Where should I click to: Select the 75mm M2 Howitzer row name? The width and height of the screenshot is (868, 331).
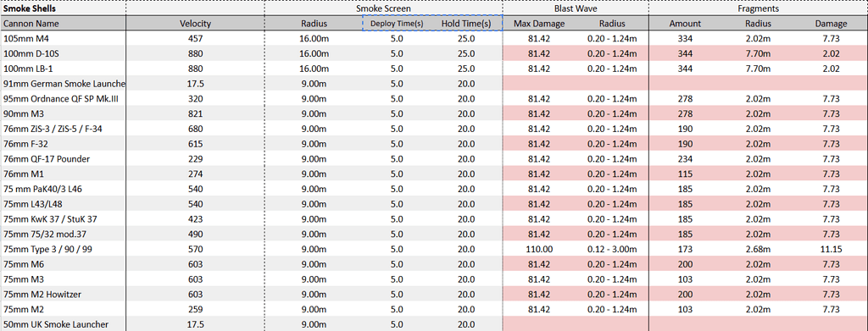[63, 294]
